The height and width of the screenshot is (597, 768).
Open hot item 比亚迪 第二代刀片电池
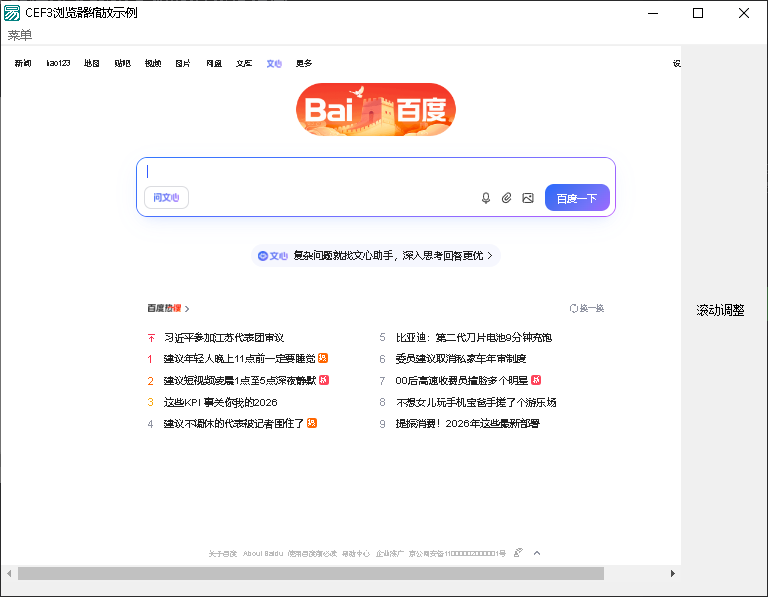(x=473, y=337)
